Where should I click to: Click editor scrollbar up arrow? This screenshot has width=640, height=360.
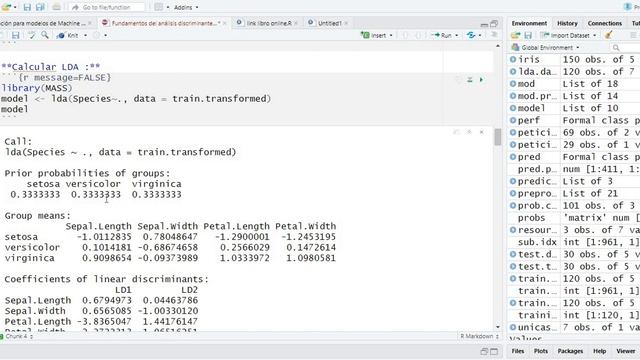(x=498, y=46)
